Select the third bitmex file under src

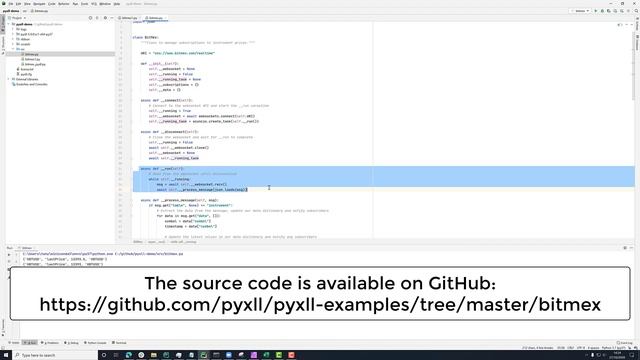coord(33,64)
